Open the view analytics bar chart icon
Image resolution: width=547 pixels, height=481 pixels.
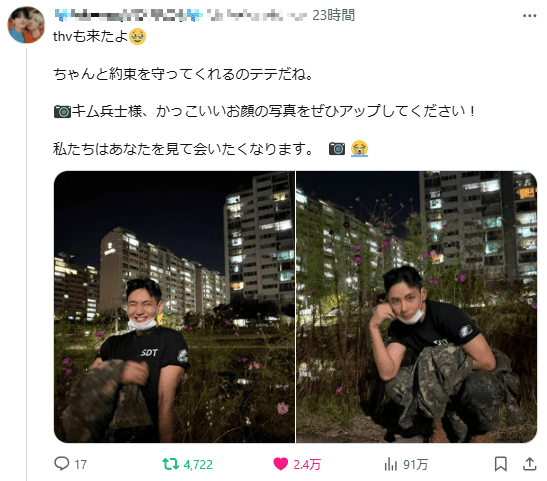click(x=391, y=464)
